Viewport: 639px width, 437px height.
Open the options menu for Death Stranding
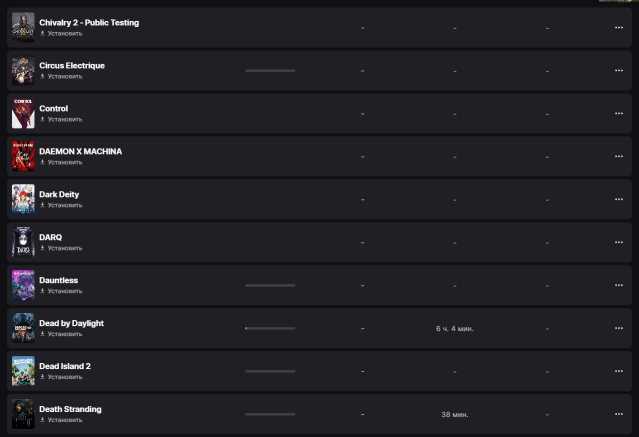619,414
